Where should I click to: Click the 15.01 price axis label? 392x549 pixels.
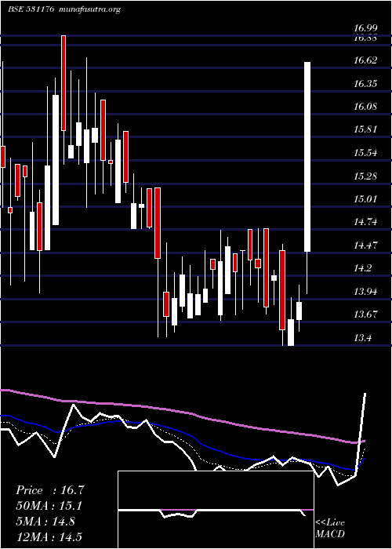pyautogui.click(x=365, y=199)
